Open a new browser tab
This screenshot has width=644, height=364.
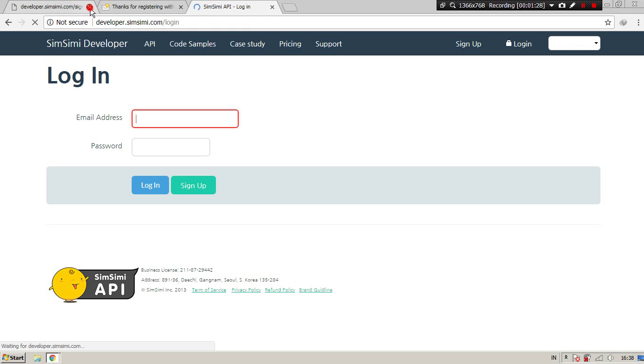click(289, 7)
